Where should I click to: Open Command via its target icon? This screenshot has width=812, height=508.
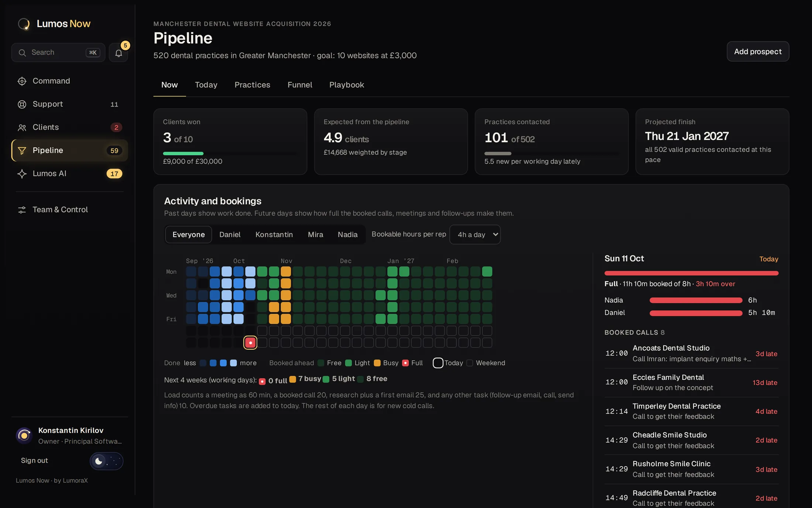(x=22, y=81)
